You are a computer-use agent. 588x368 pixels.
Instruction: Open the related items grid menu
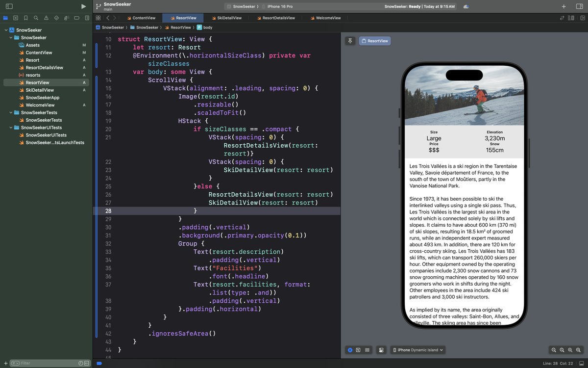pos(98,18)
